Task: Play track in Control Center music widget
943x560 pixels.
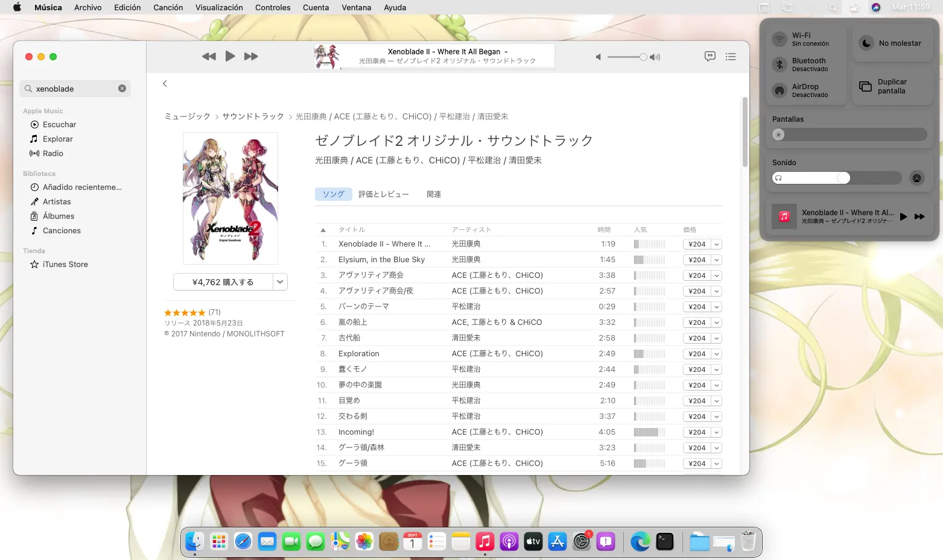Action: 903,216
